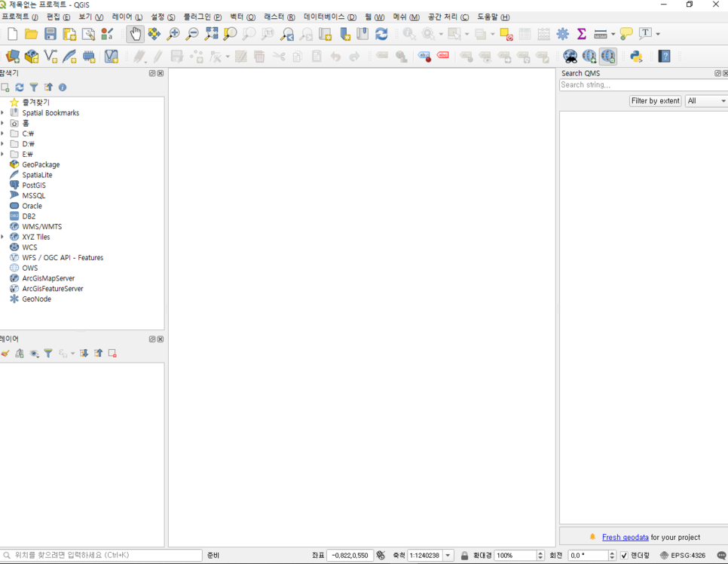728x564 pixels.
Task: Follow the Fresh geodata link
Action: pos(625,538)
